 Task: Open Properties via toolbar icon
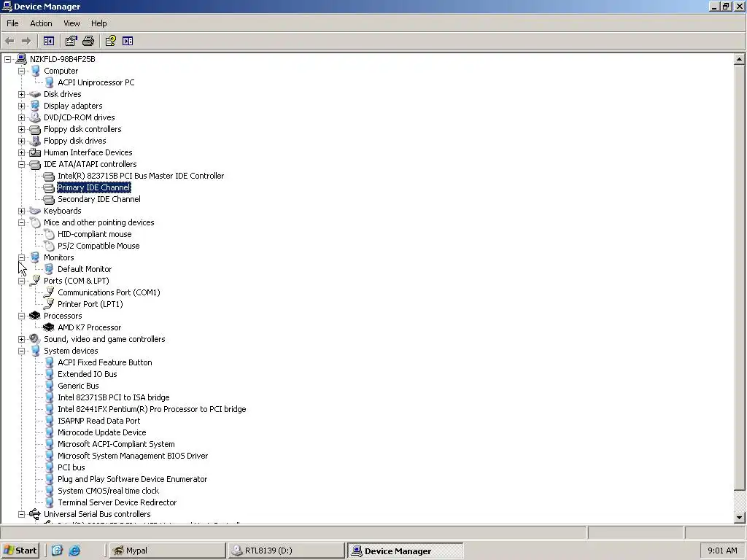point(71,41)
